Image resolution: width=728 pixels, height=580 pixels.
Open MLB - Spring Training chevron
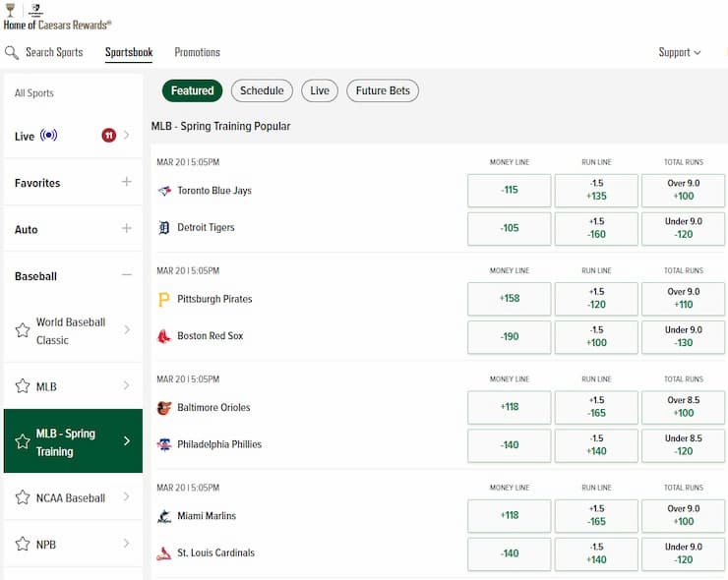127,440
